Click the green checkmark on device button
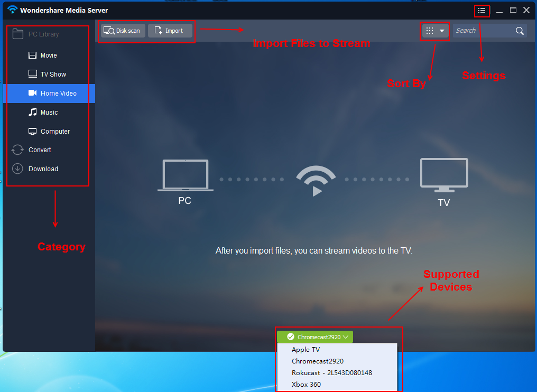 pyautogui.click(x=290, y=337)
